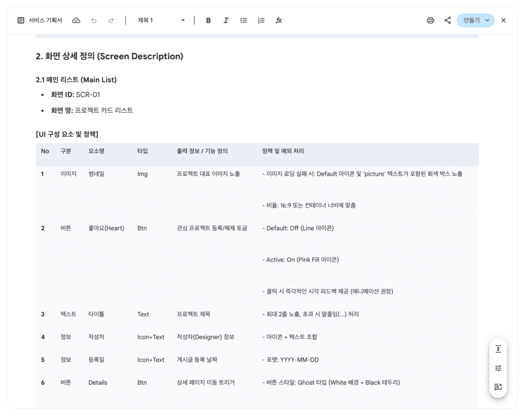
Task: Click the 서비스 기획서 document title
Action: [x=45, y=21]
